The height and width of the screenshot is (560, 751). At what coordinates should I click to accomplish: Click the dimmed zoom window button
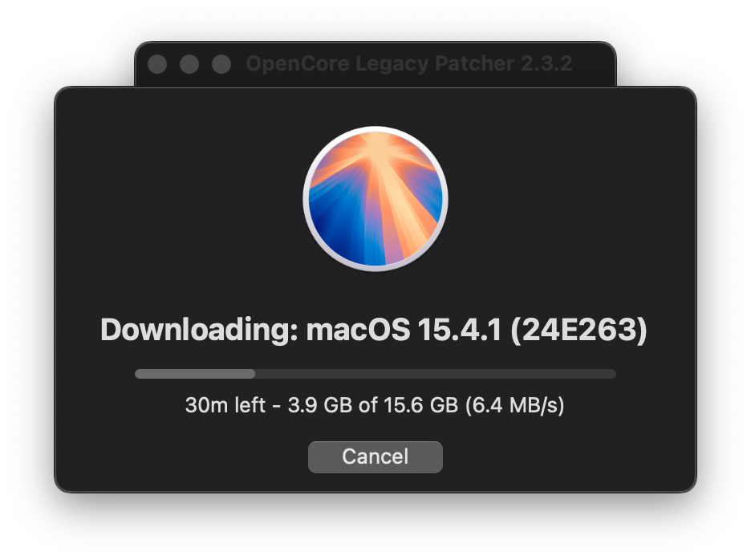point(220,64)
